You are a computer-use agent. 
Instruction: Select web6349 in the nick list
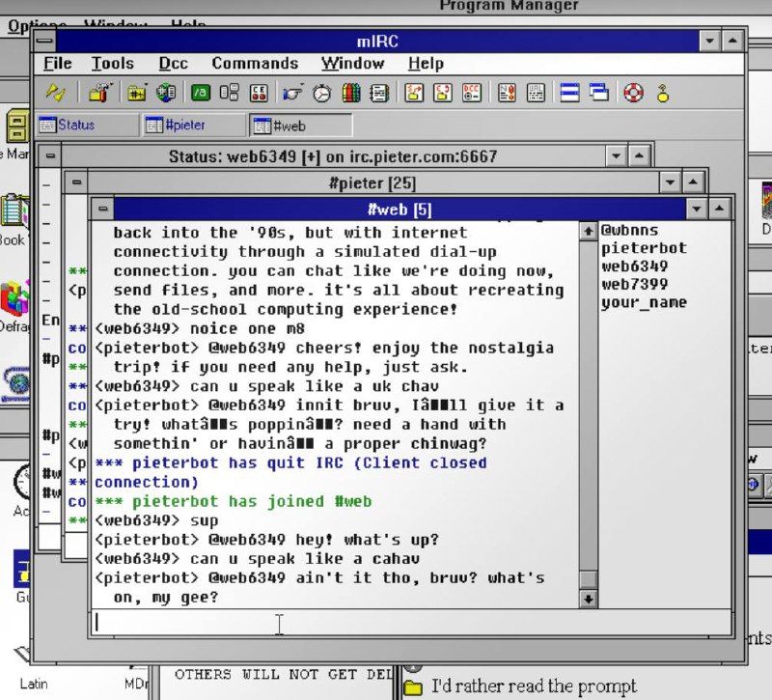pos(634,266)
